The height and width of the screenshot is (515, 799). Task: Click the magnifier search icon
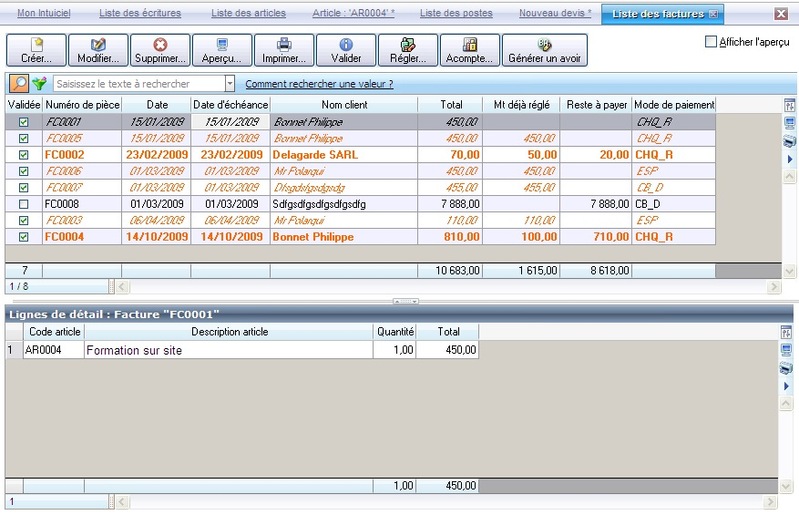pyautogui.click(x=19, y=83)
